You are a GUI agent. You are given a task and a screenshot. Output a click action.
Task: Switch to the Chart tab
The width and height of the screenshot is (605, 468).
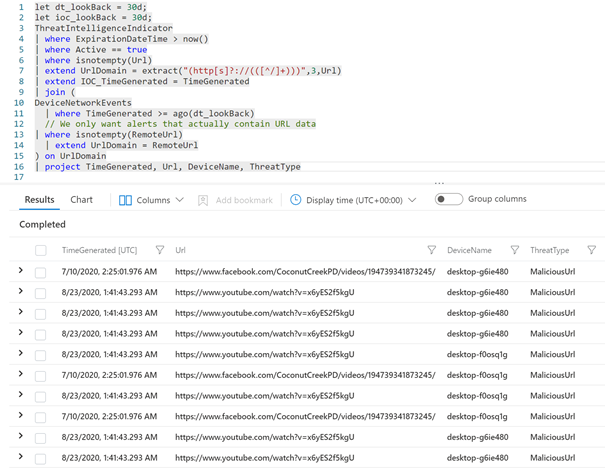click(82, 200)
